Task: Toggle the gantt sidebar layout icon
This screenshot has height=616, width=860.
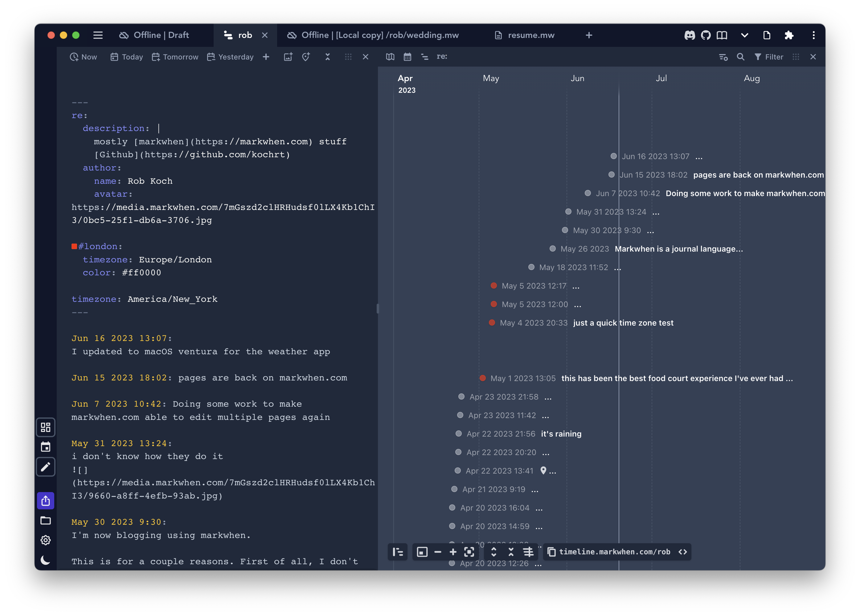Action: [398, 552]
